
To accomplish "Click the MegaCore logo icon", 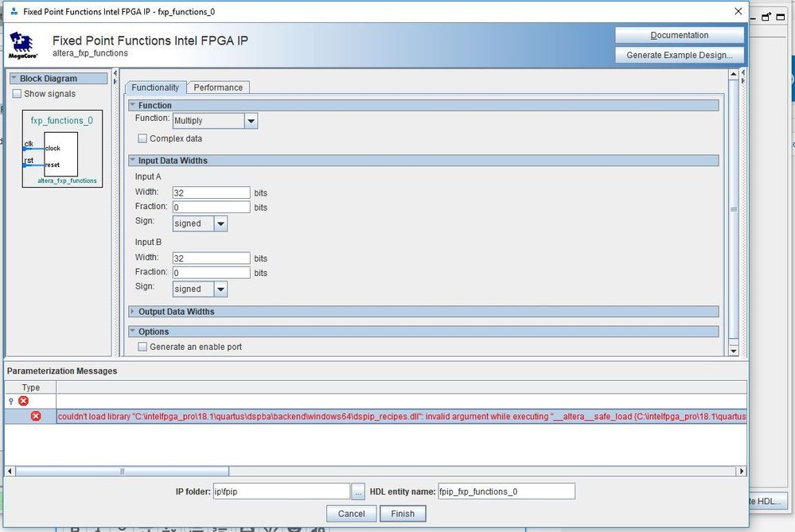I will tap(23, 45).
